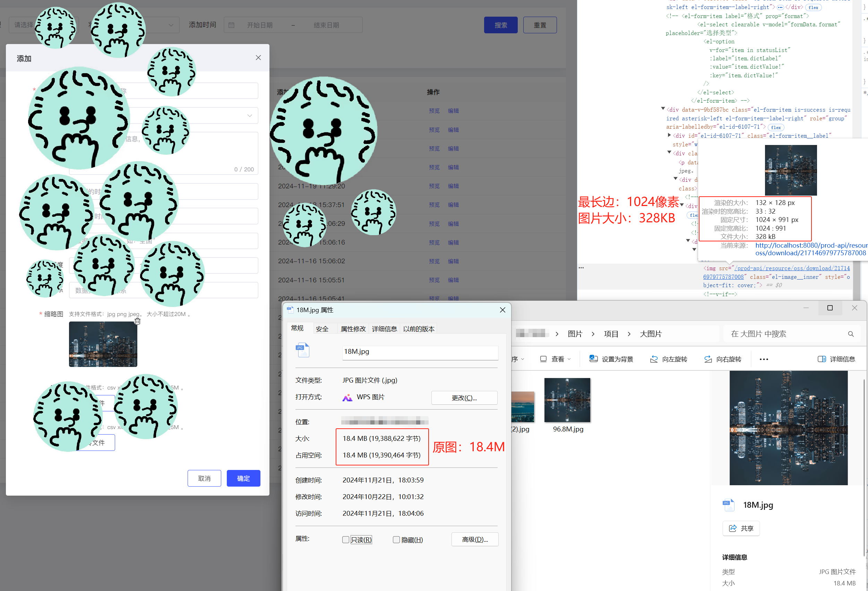Click the search magnifier in explorer
868x591 pixels.
pos(851,334)
